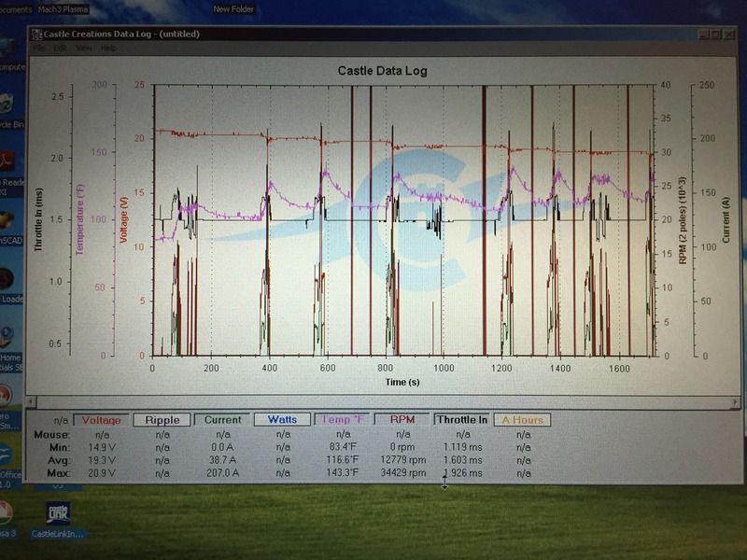Screen dimensions: 747x560
Task: Click the average throttle value 1.603 ms
Action: 462,460
